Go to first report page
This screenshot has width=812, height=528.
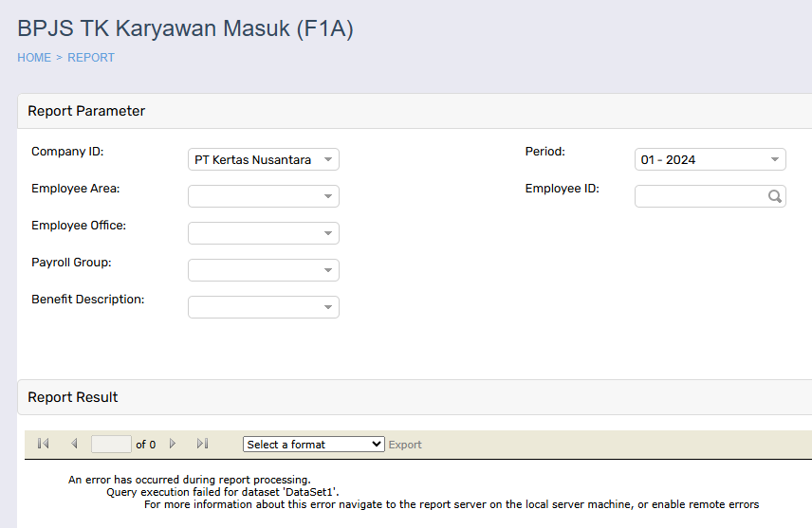coord(43,444)
